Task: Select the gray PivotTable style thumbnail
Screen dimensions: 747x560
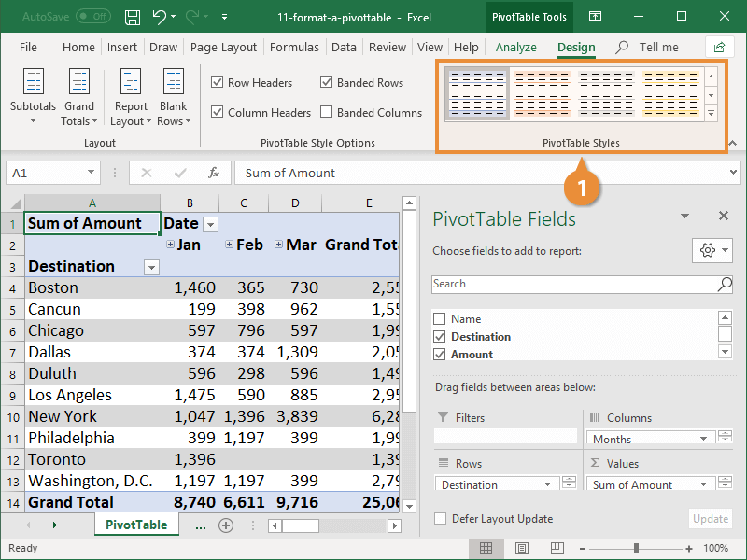Action: [606, 93]
